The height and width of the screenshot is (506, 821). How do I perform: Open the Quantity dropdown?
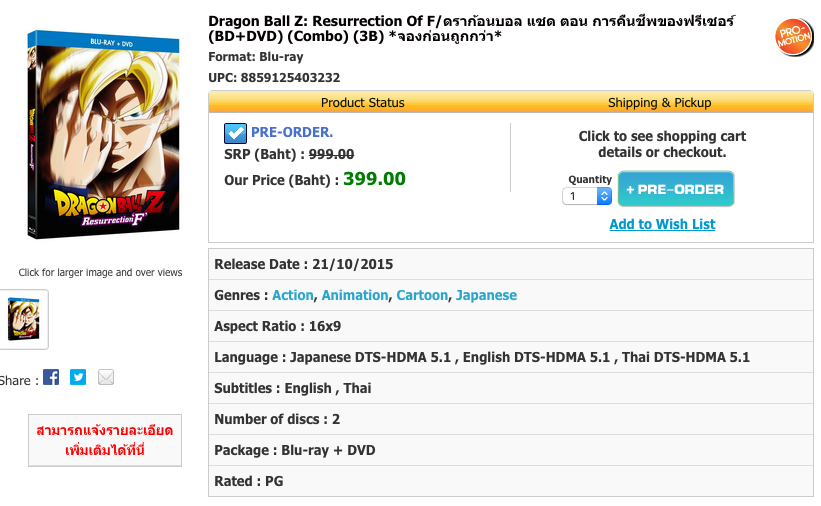(x=589, y=196)
